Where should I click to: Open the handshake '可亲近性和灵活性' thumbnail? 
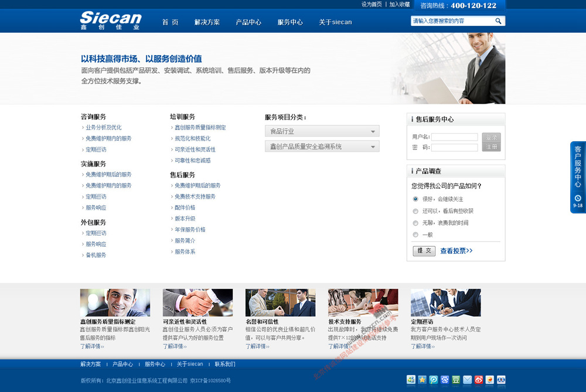[x=197, y=302]
